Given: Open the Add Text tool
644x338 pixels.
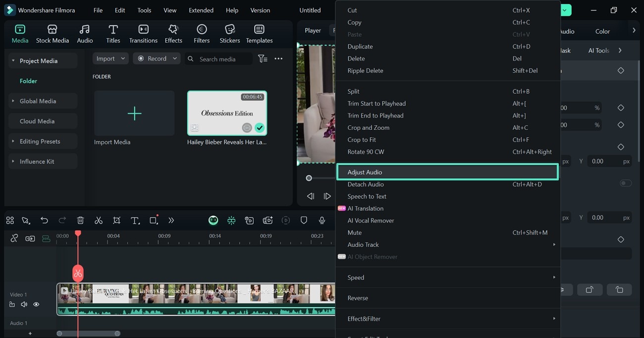Looking at the screenshot, I should 135,220.
